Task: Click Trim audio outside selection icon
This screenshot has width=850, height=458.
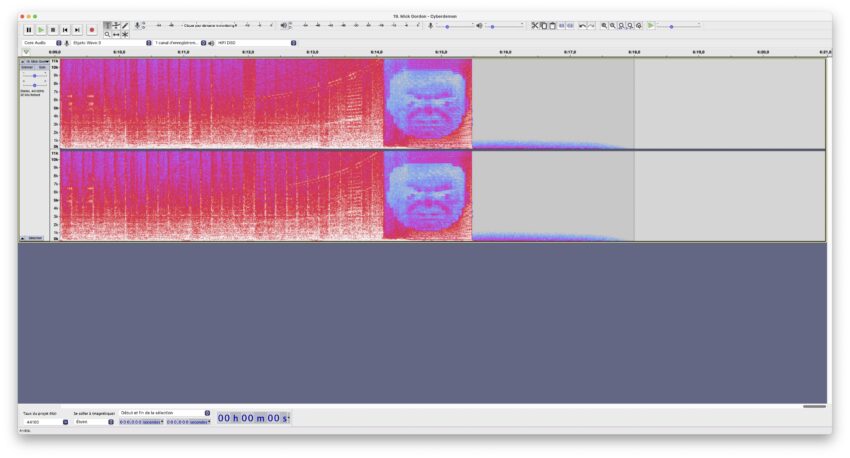Action: (x=562, y=25)
